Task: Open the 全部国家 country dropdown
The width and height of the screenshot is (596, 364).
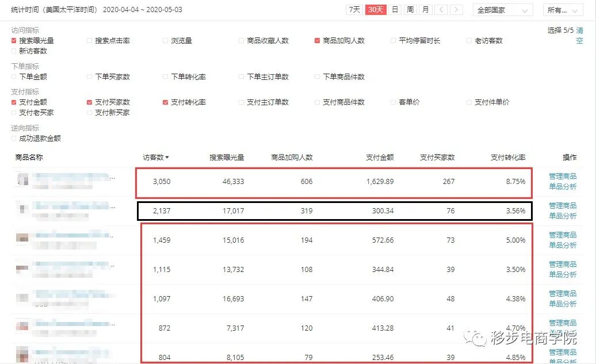Action: pyautogui.click(x=502, y=10)
